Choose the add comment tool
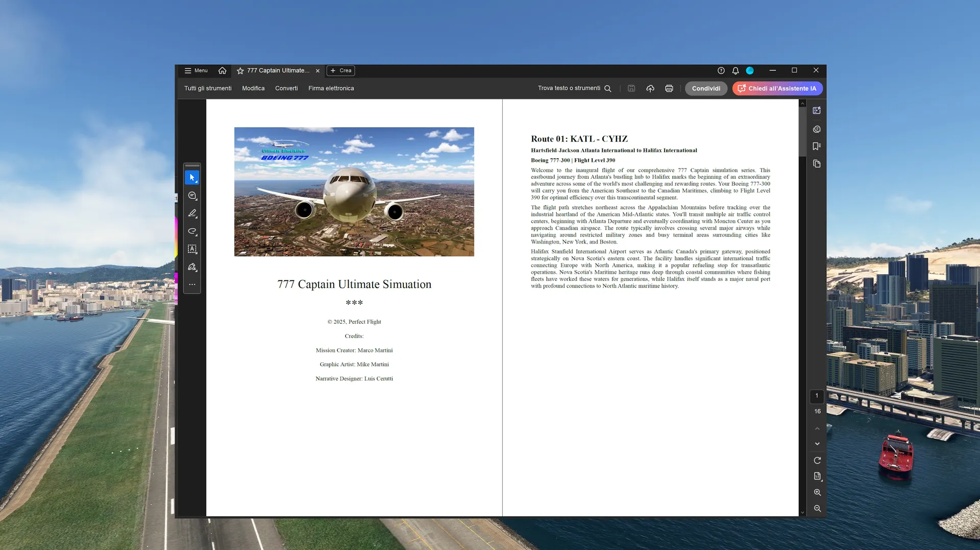Screen dimensions: 980x550 [x=192, y=196]
